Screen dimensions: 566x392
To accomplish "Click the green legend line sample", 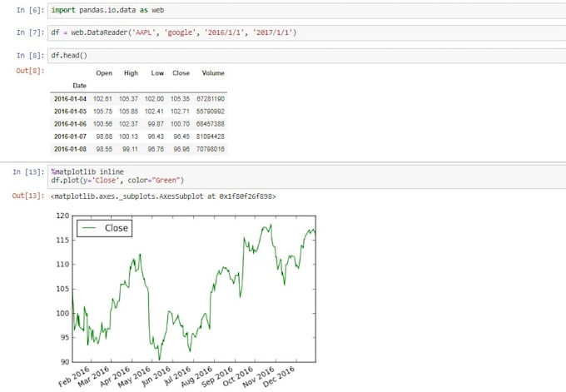I will click(89, 228).
